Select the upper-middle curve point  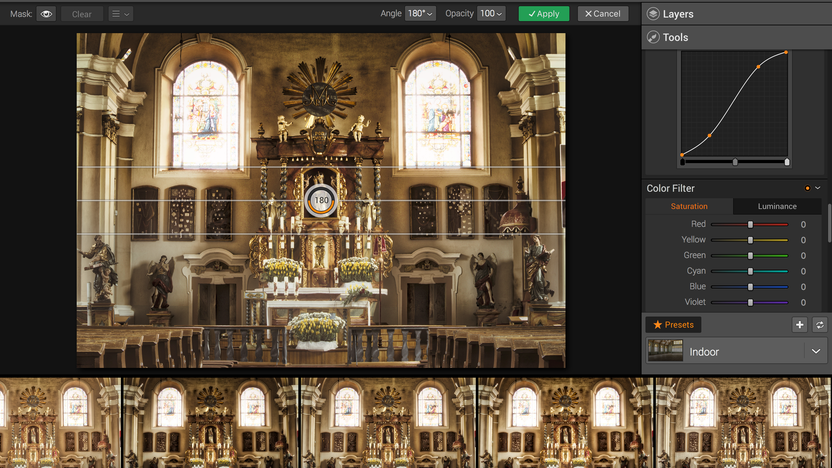758,67
